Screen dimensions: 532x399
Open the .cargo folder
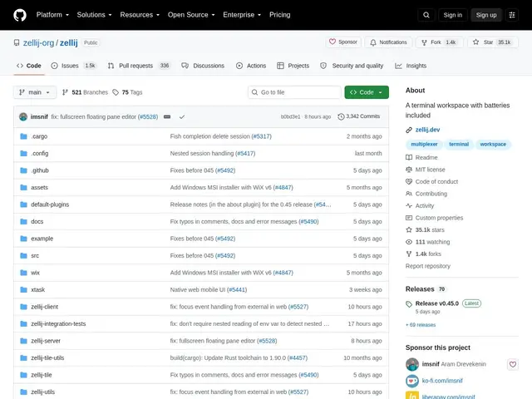(39, 136)
